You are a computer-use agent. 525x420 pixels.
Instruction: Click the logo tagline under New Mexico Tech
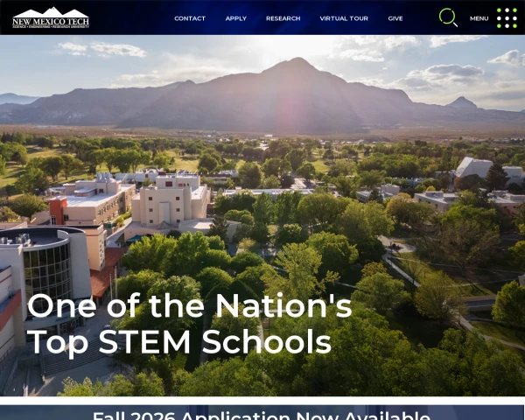tap(51, 26)
